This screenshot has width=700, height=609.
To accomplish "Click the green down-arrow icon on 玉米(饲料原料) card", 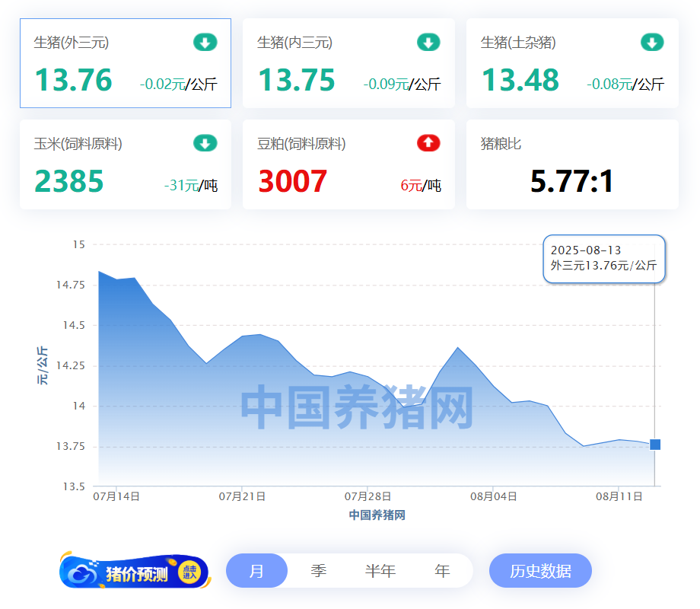I will 205,143.
